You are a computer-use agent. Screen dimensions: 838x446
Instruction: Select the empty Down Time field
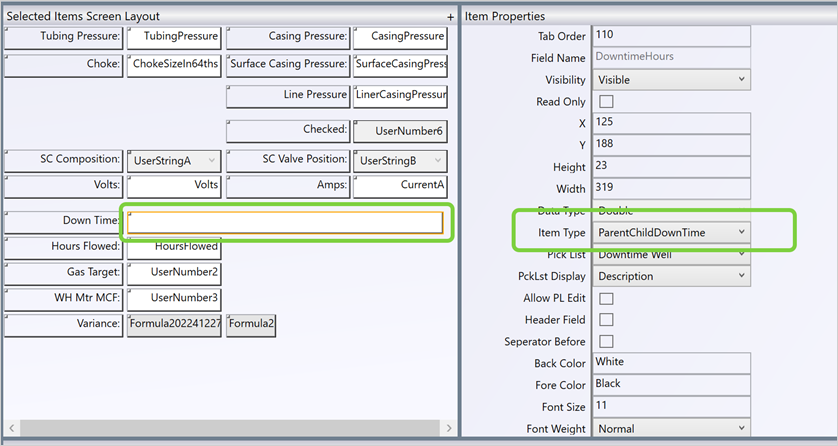284,222
